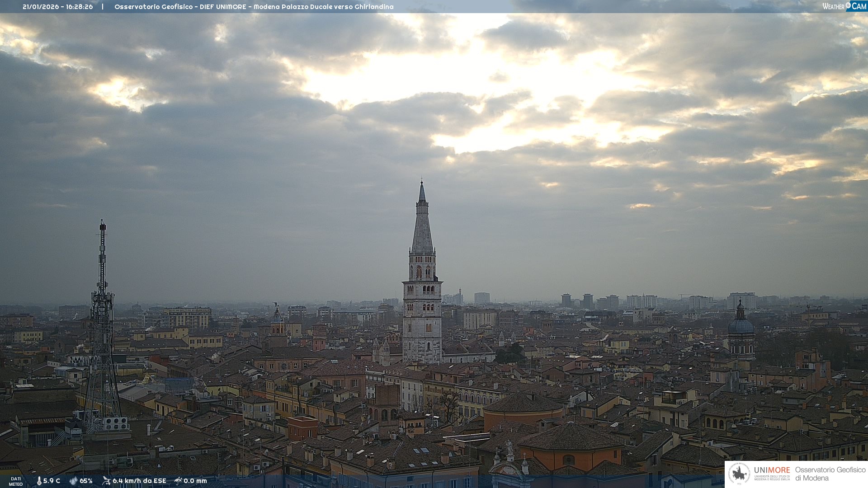Click the 5.9 C temperature reading
868x488 pixels.
[x=52, y=481]
